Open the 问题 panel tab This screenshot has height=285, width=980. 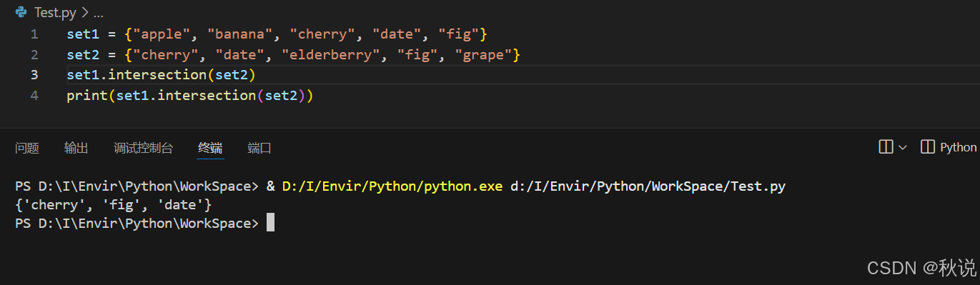[27, 148]
